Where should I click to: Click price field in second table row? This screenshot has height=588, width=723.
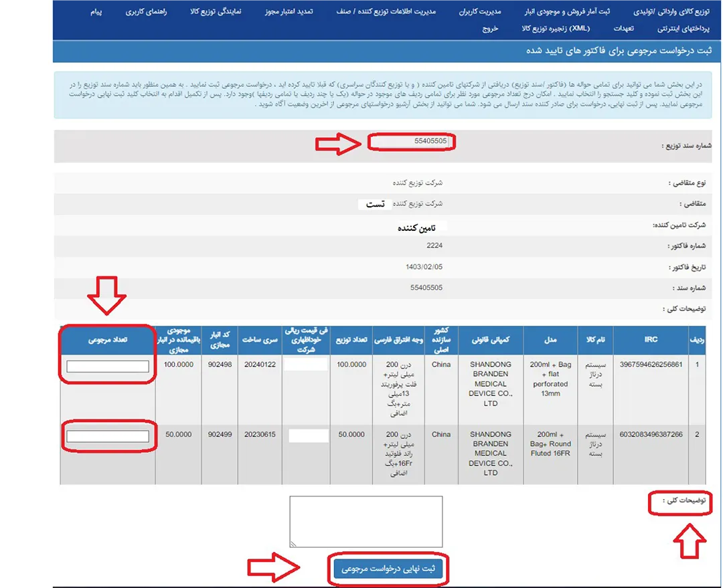point(309,435)
